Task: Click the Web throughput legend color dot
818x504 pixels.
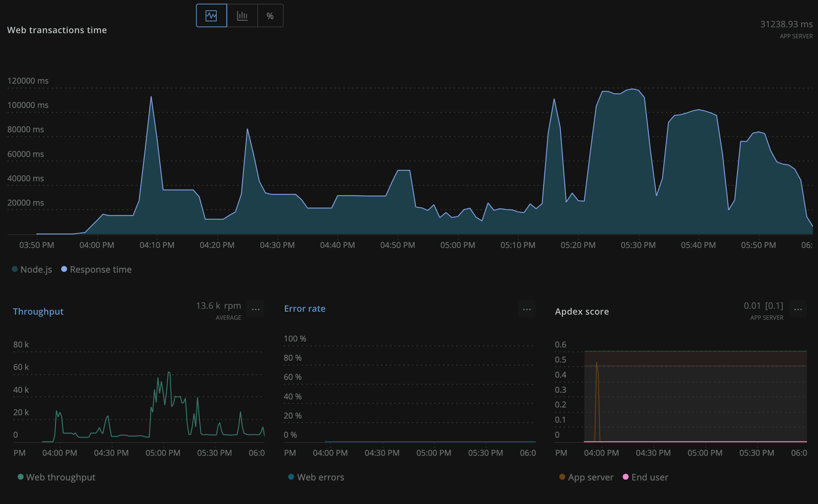Action: 21,477
